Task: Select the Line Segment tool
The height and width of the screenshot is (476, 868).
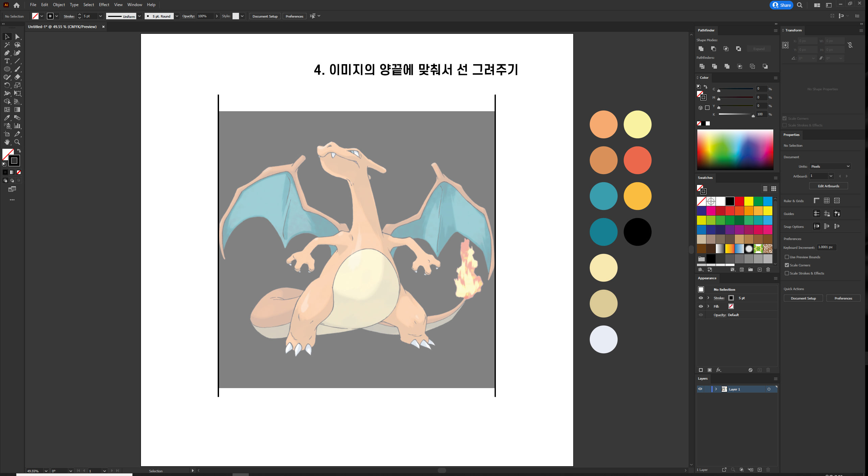Action: pyautogui.click(x=18, y=61)
